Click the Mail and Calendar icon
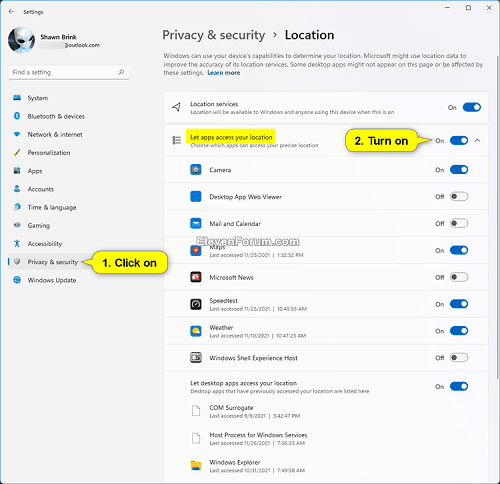This screenshot has height=484, width=500. [196, 223]
